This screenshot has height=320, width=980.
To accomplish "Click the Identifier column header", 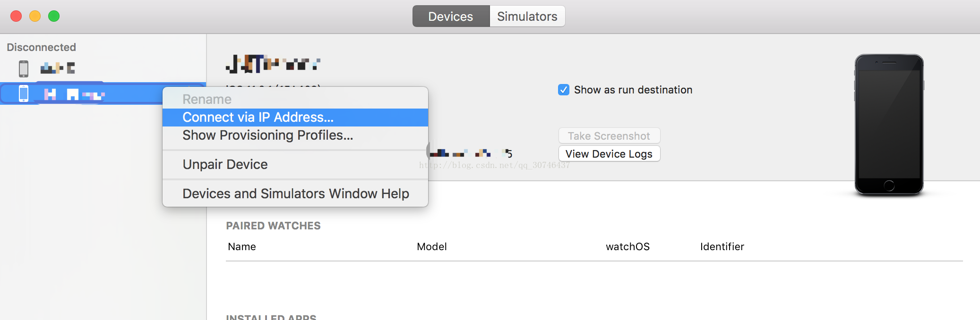I will point(722,247).
